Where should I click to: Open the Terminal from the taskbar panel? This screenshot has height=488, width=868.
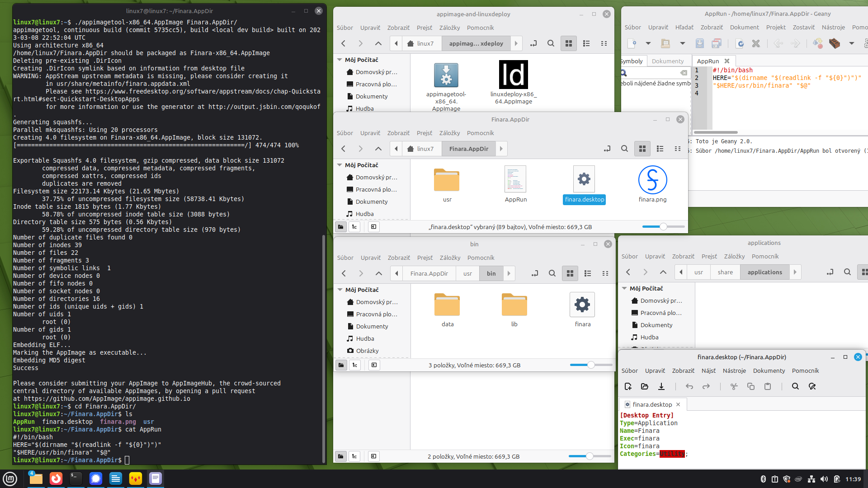[76, 479]
